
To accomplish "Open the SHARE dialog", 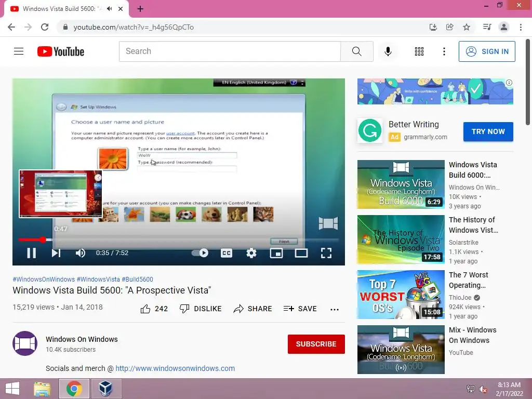I will click(253, 309).
